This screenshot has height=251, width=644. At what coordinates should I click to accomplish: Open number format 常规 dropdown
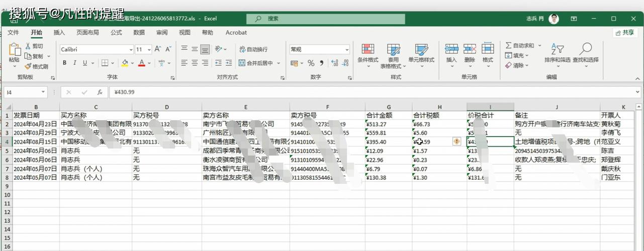346,50
